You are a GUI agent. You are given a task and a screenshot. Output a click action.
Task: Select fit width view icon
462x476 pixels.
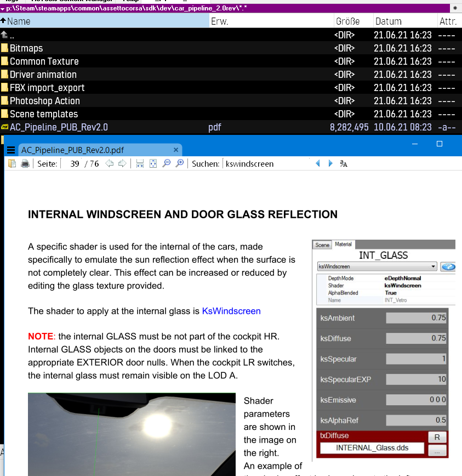140,163
